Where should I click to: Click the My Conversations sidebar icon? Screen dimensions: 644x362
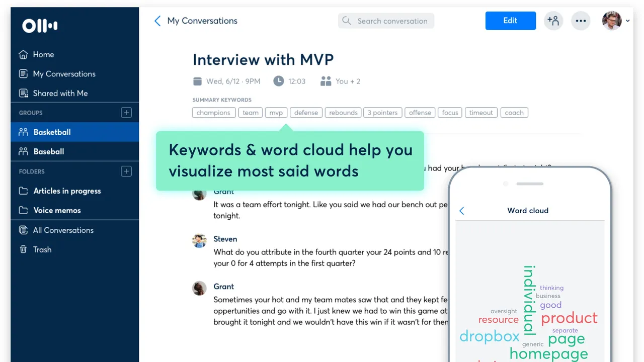click(23, 74)
